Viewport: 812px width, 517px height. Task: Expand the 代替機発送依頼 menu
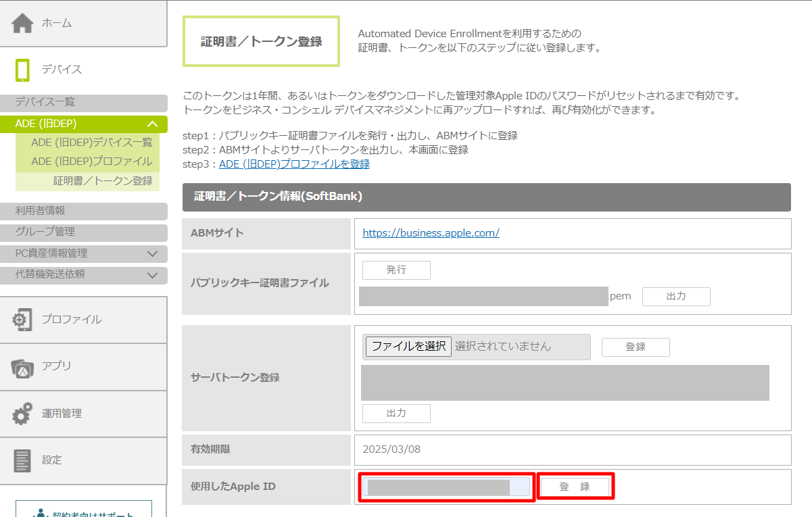click(x=152, y=275)
